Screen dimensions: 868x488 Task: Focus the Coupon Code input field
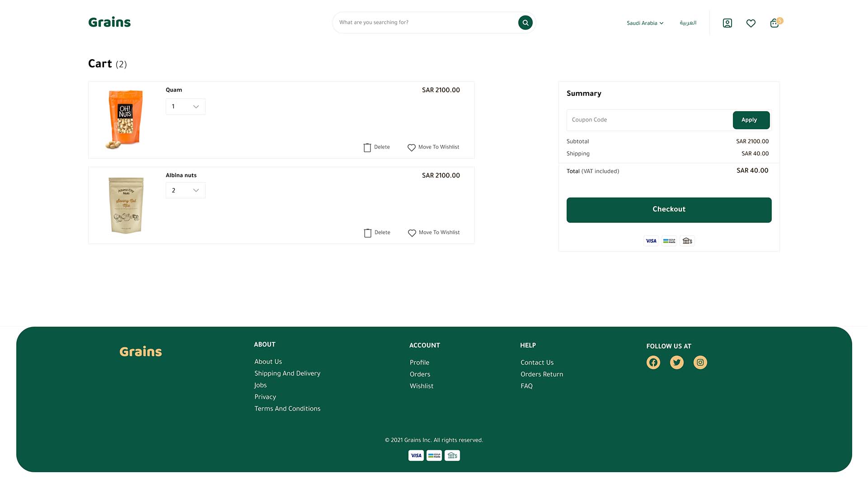(650, 120)
